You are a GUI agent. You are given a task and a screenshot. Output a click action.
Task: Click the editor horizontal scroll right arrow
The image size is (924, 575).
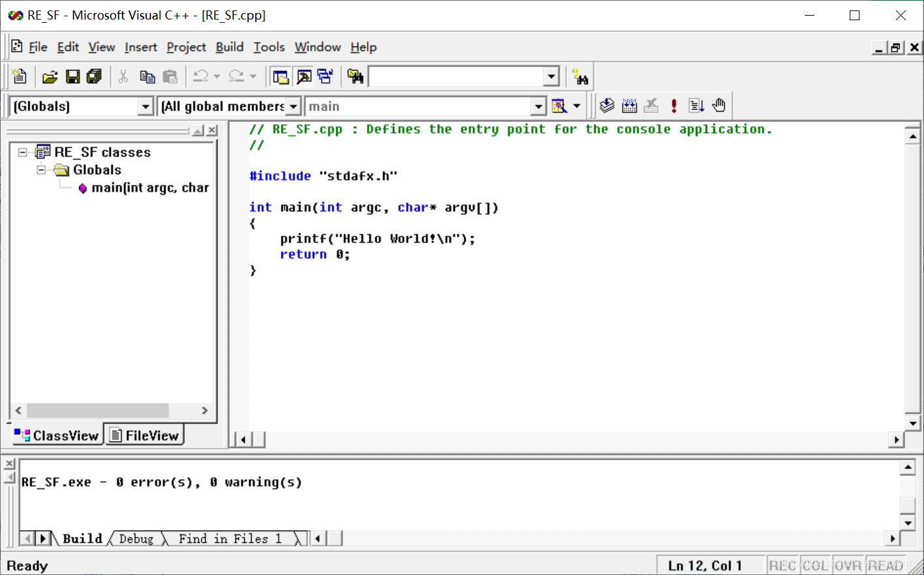(897, 440)
